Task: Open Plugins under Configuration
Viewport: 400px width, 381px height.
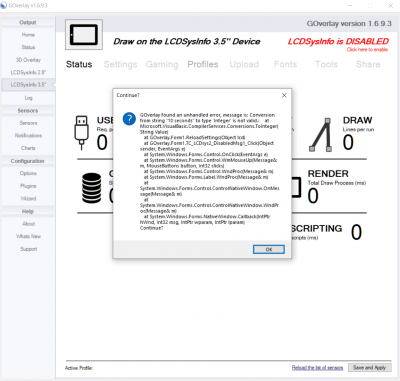Action: pos(28,186)
